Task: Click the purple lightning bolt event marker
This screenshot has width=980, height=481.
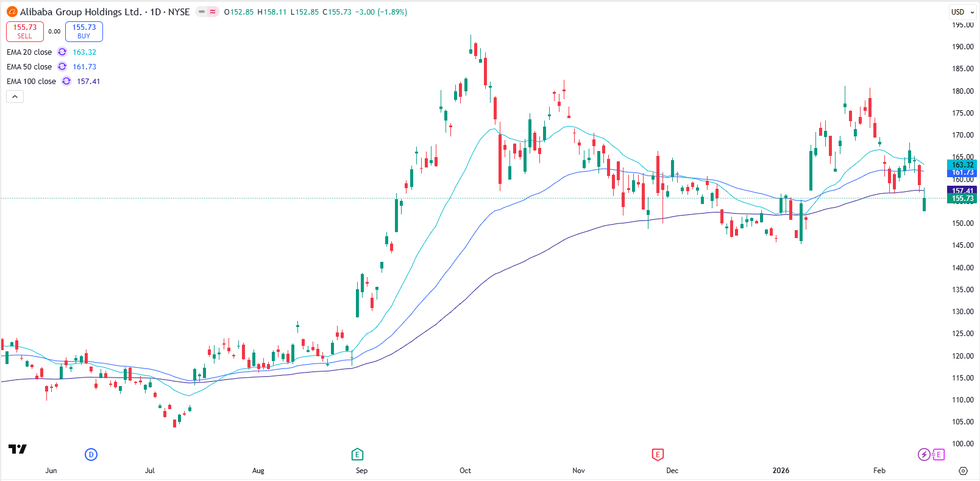Action: tap(924, 454)
